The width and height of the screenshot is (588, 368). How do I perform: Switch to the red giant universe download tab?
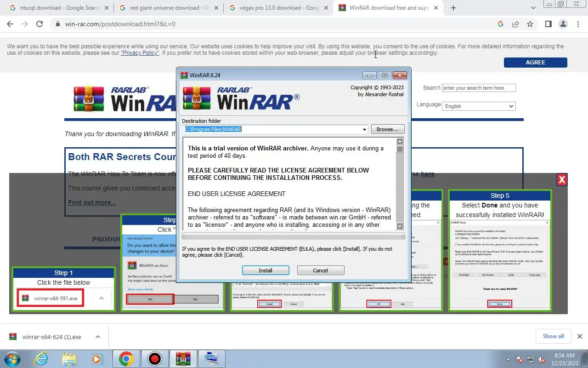[x=168, y=8]
